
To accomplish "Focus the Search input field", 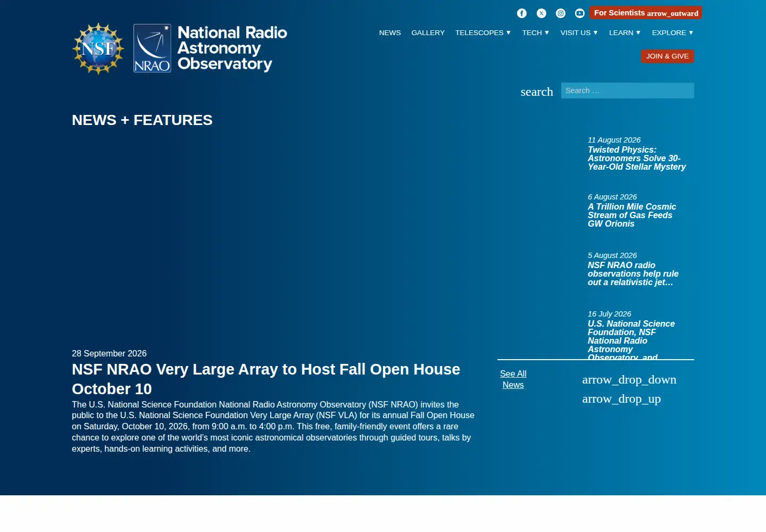I will coord(628,90).
